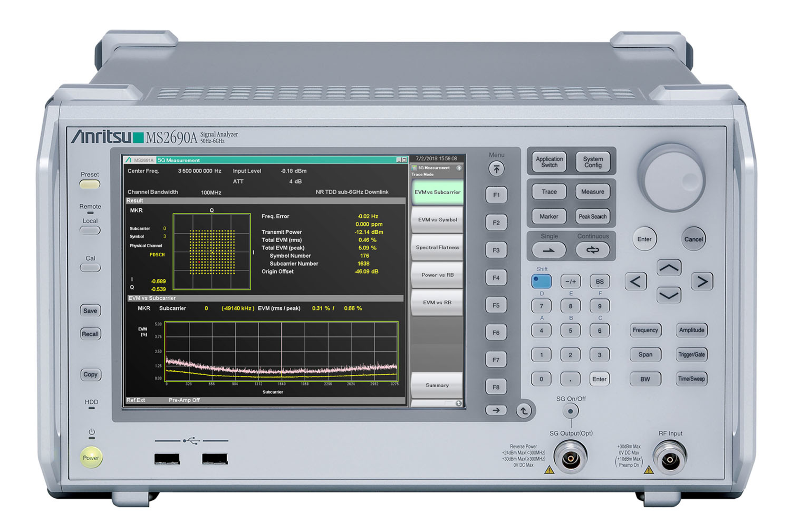Select EVM vs Symbol trace mode

point(437,220)
